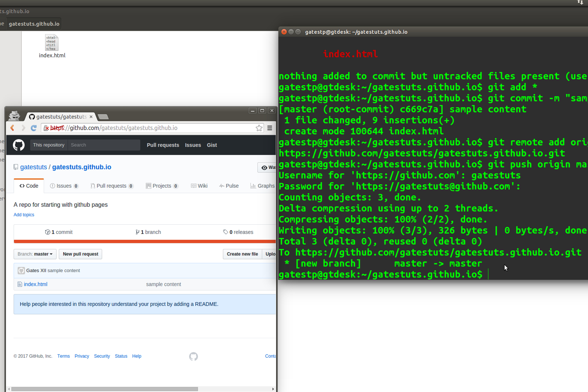Click the footer GitHub logo
588x392 pixels.
point(193,356)
